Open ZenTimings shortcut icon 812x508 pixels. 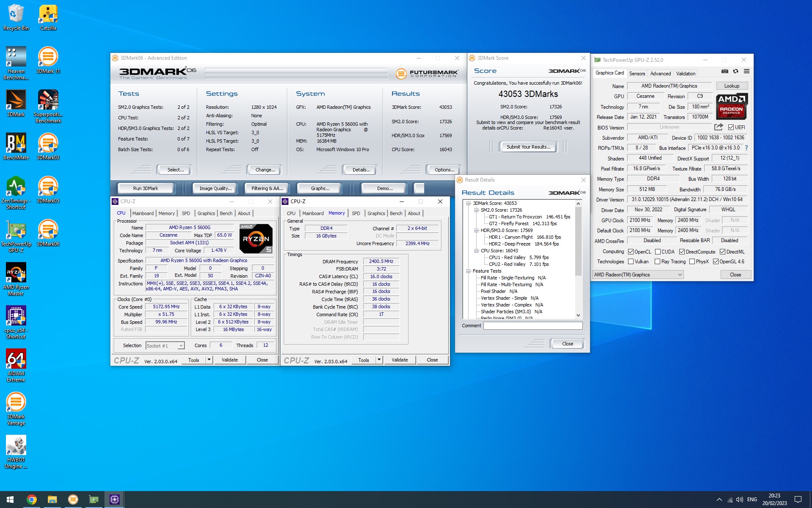pyautogui.click(x=16, y=192)
